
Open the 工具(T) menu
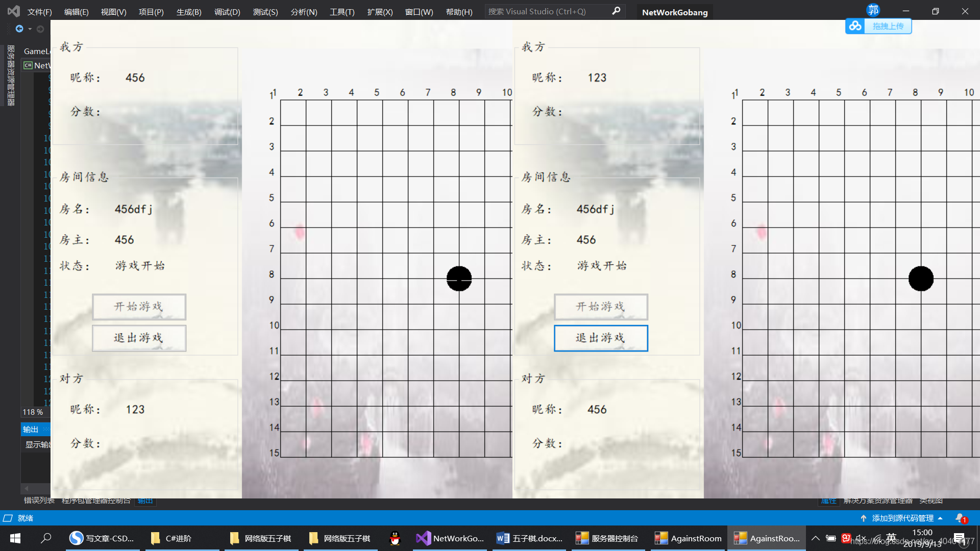pos(342,12)
